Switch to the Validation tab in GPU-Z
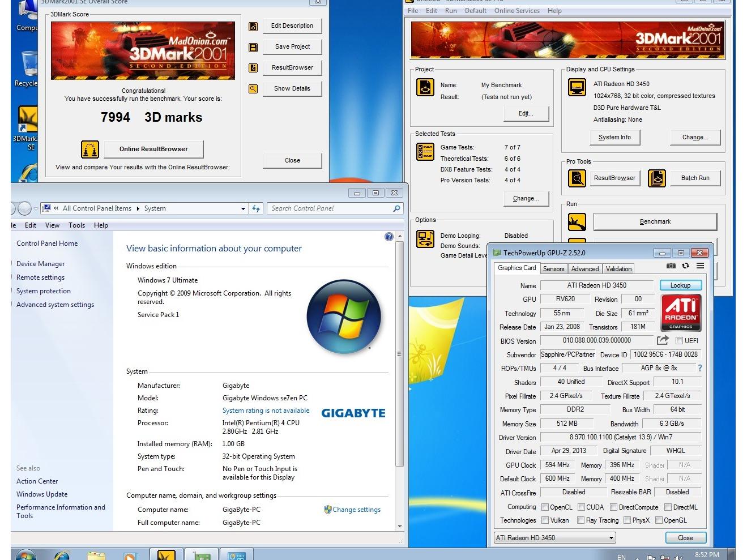The image size is (747, 560). point(618,269)
